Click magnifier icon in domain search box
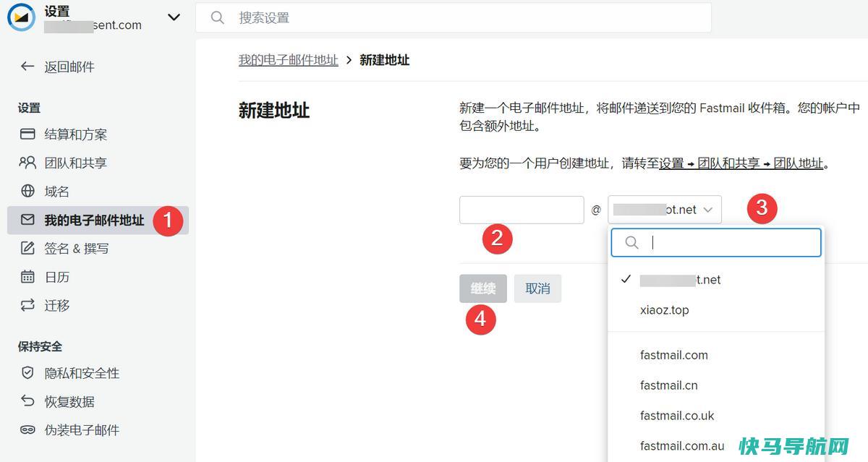Screen dimensions: 868x462 [x=631, y=243]
